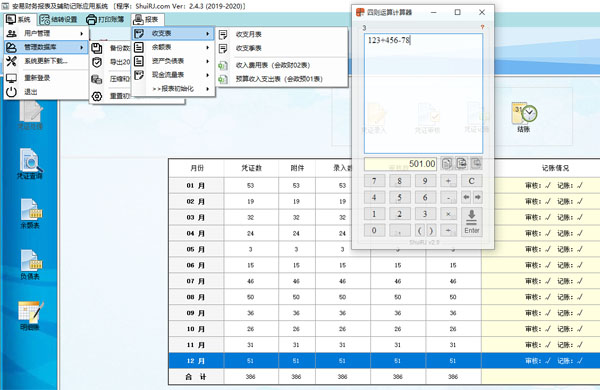The width and height of the screenshot is (600, 390).
Task: Click the calculator multiply (×) button
Action: [448, 214]
